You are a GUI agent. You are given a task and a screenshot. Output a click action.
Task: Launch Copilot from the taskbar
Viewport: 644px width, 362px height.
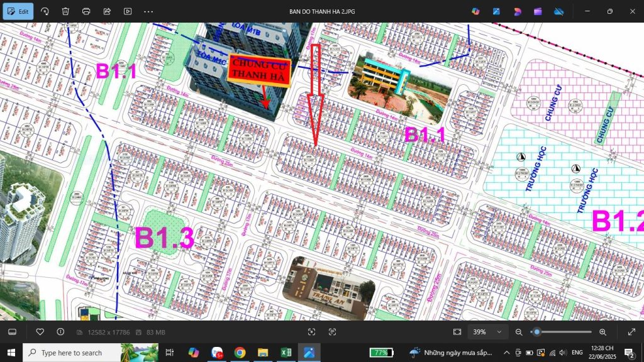(x=193, y=353)
